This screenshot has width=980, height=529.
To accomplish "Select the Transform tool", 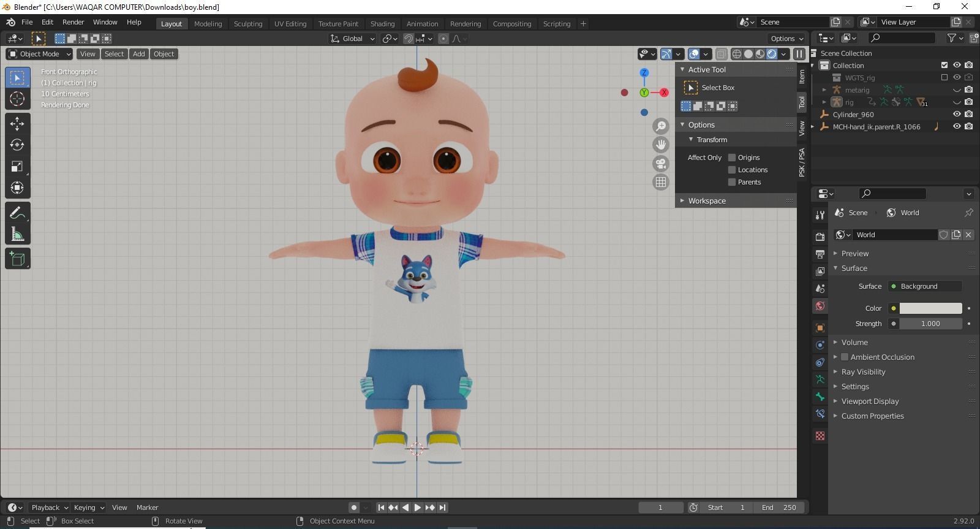I will tap(17, 188).
